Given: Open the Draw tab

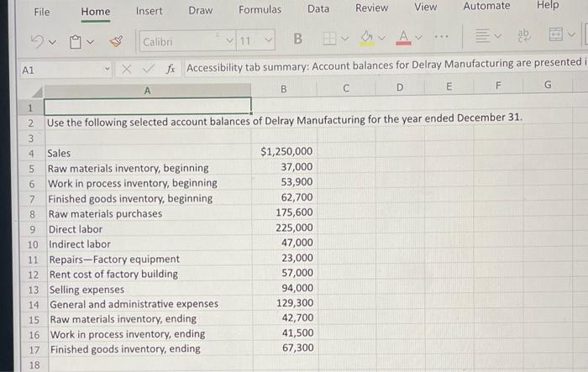Looking at the screenshot, I should [x=200, y=10].
